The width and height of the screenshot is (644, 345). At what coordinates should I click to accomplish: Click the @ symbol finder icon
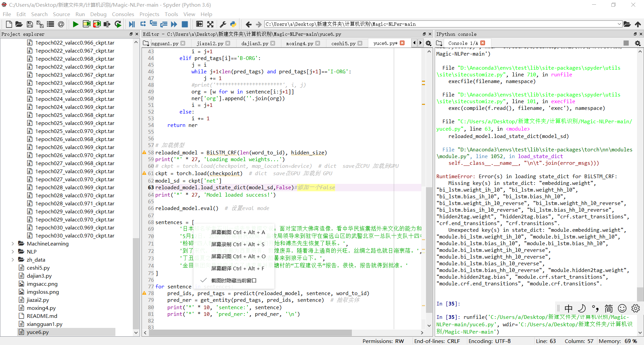[61, 24]
